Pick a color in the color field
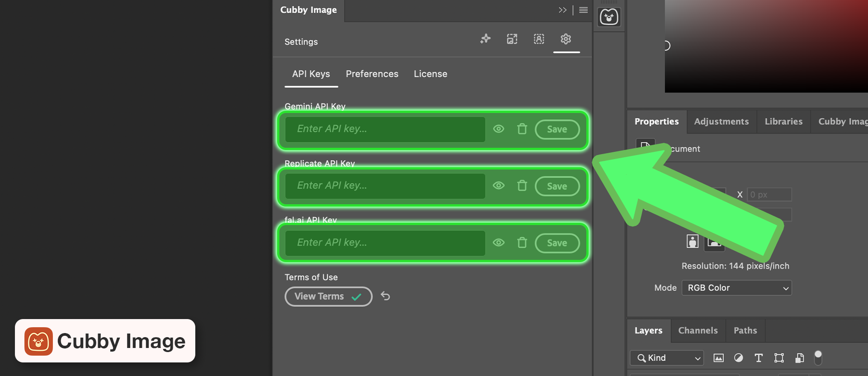The width and height of the screenshot is (868, 376). (x=766, y=46)
